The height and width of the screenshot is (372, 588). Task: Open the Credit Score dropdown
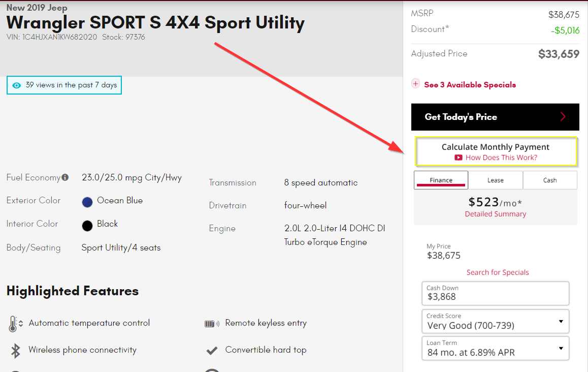tap(496, 321)
